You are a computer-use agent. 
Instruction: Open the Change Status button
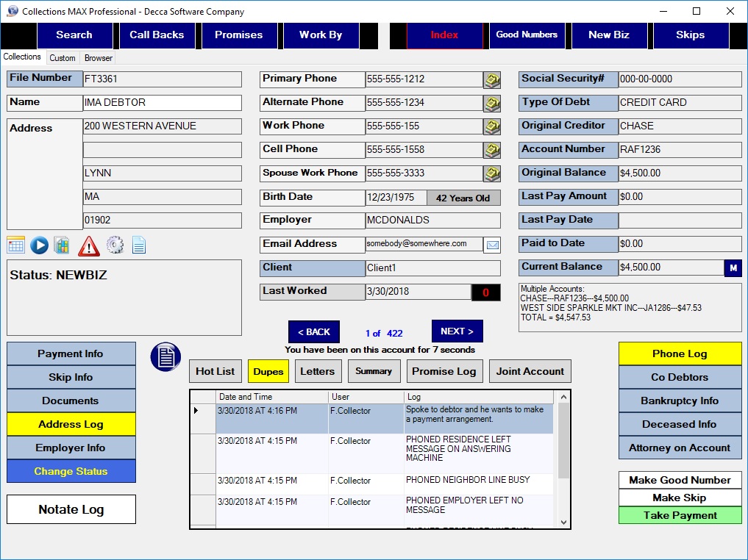point(71,471)
